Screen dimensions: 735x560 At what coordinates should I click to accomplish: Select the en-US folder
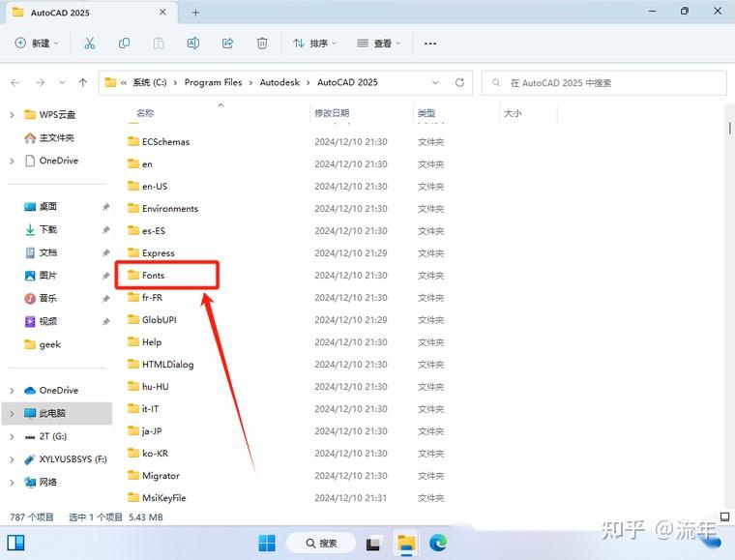[148, 187]
